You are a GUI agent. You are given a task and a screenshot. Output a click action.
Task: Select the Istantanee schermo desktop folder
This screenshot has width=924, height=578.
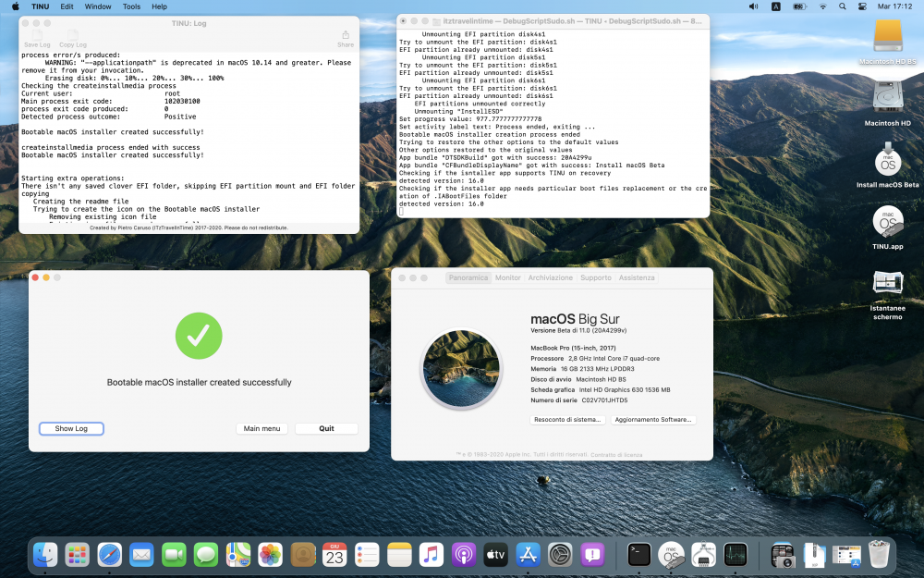[x=887, y=295]
